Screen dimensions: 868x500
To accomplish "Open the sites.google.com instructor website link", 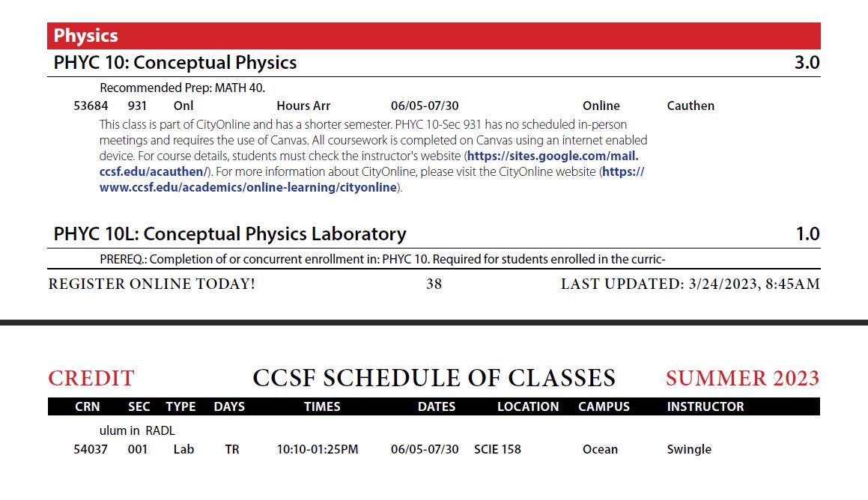I will click(x=553, y=156).
